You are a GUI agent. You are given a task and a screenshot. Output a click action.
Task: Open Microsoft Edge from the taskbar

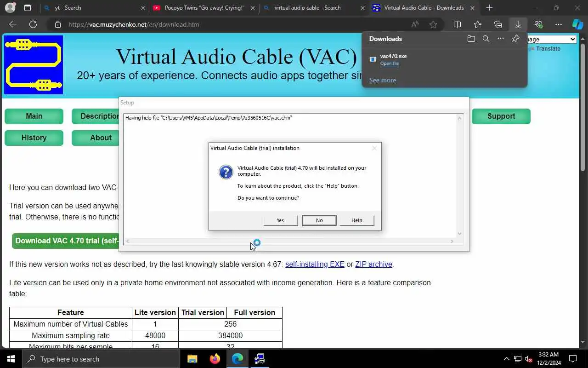point(237,359)
